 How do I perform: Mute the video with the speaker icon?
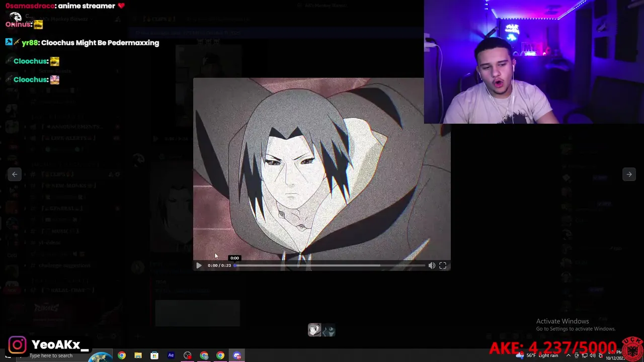432,265
